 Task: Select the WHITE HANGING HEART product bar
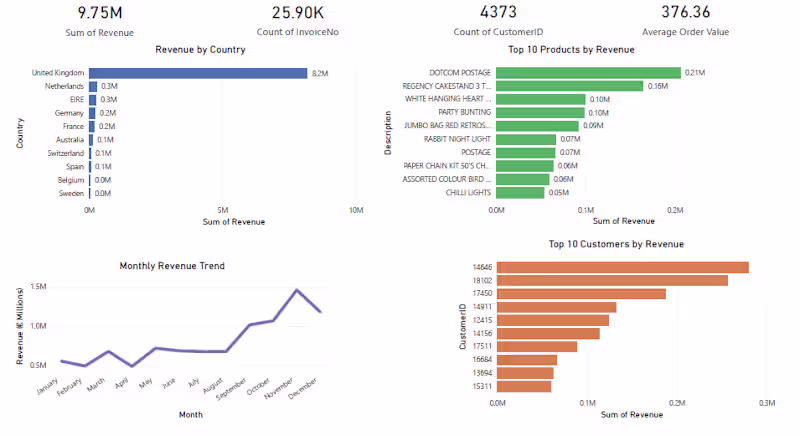(540, 99)
